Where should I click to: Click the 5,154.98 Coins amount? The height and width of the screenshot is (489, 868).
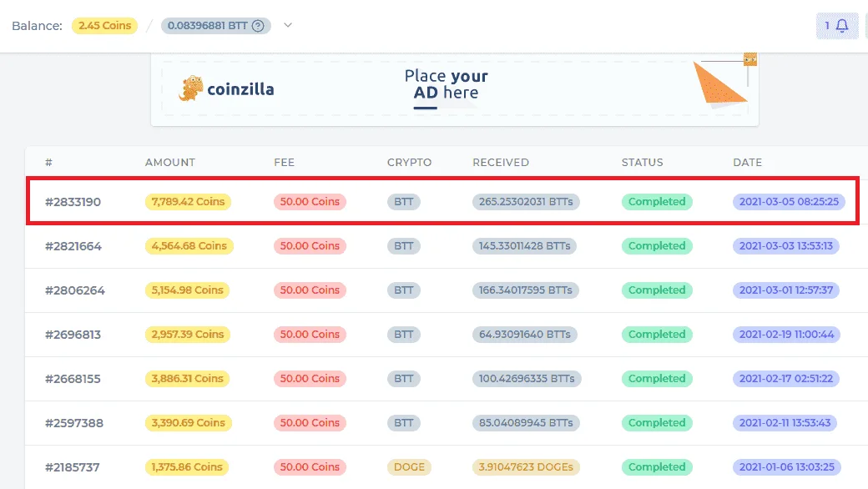point(187,290)
